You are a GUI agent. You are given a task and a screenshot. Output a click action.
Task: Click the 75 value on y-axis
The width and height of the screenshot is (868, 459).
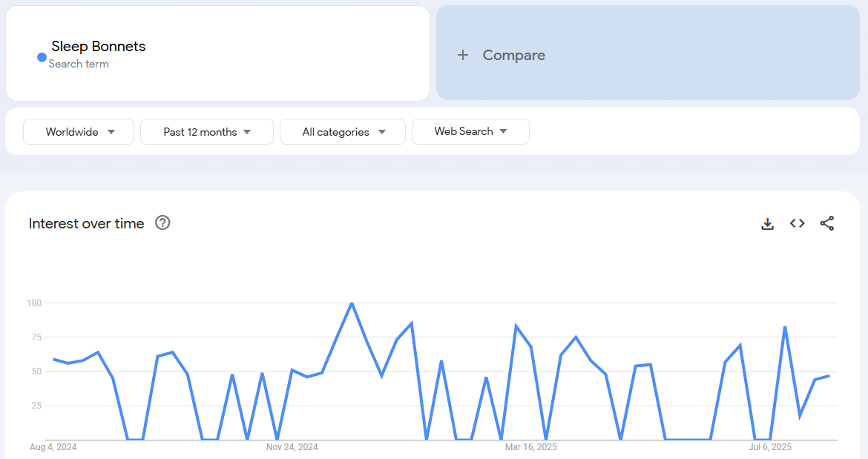[x=34, y=337]
